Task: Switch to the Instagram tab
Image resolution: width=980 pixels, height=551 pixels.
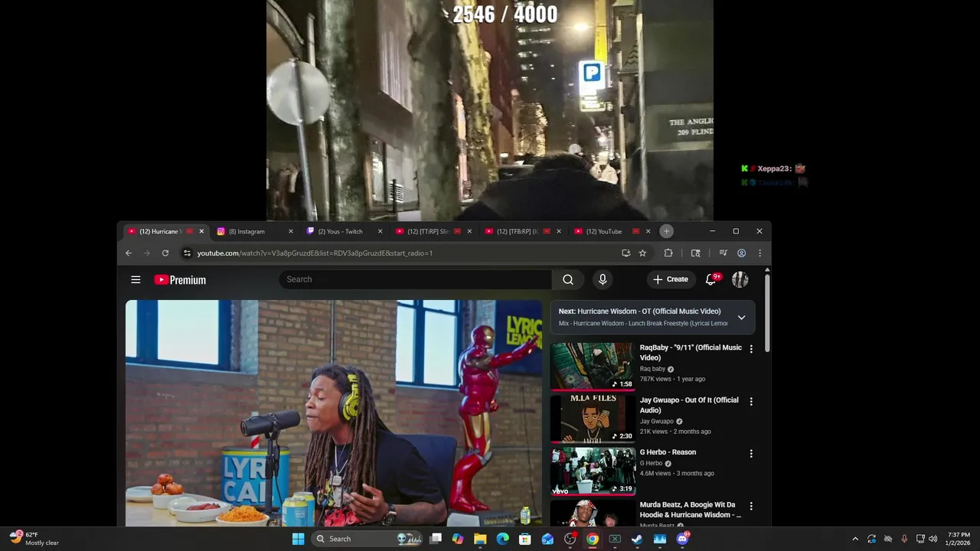Action: [247, 231]
